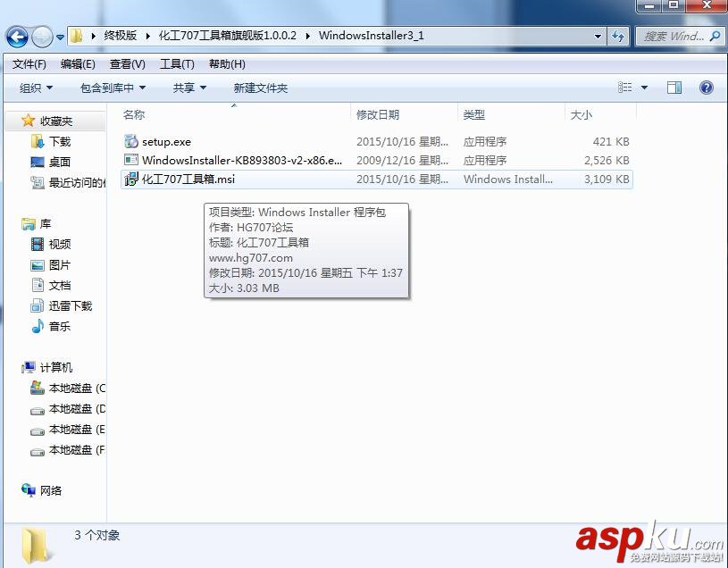The width and height of the screenshot is (728, 568).
Task: Click the 下载 folder icon
Action: tap(38, 141)
